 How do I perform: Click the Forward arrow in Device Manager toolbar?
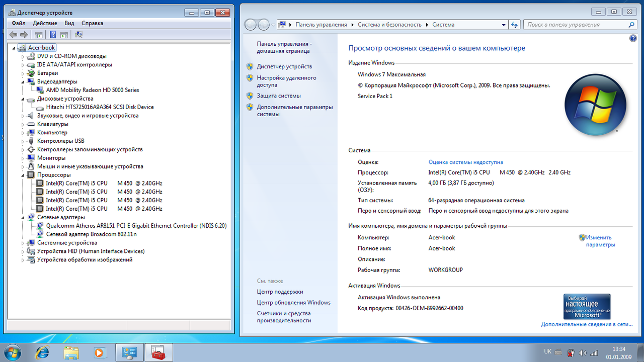click(x=24, y=35)
